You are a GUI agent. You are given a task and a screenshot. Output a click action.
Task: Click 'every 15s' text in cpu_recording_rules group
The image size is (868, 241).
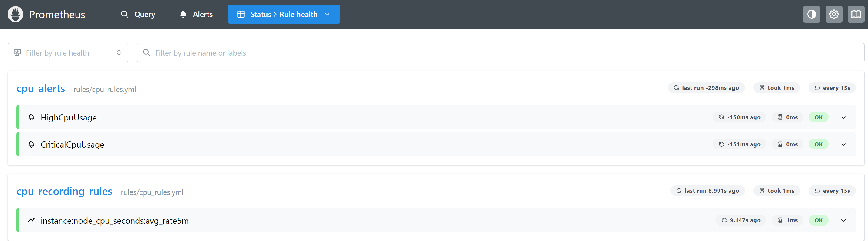click(836, 190)
